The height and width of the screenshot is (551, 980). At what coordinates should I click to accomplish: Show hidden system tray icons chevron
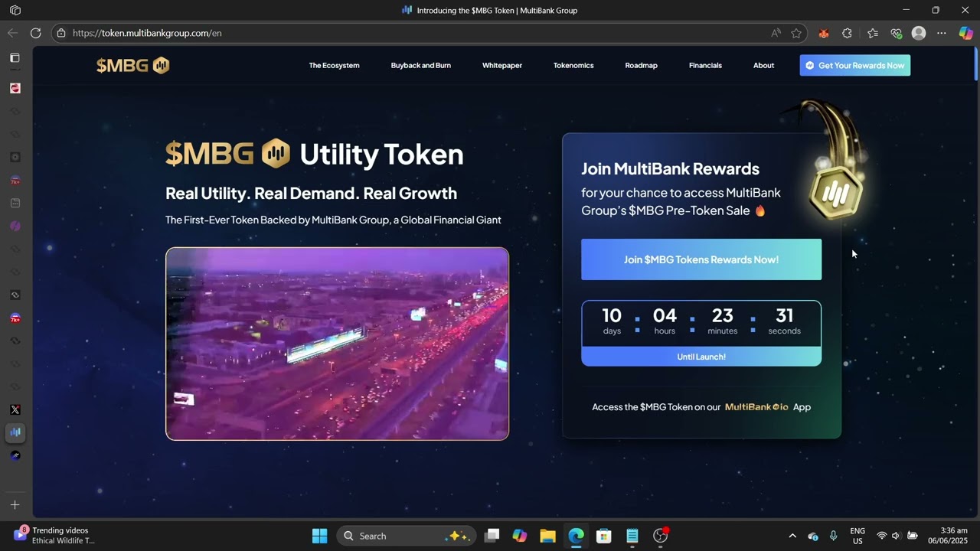(792, 536)
